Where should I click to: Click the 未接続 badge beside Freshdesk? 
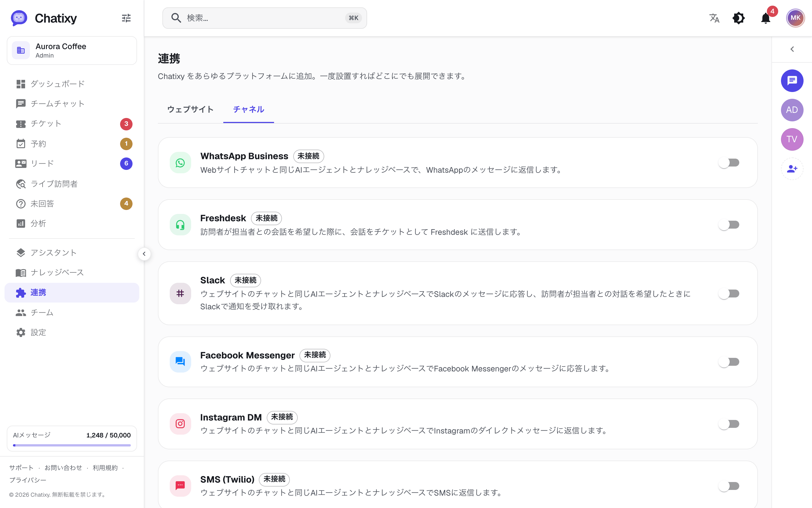tap(266, 218)
